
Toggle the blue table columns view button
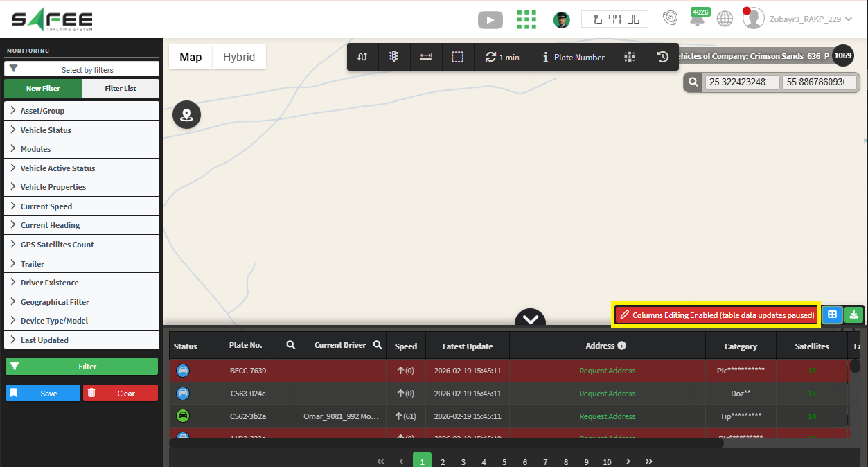coord(832,315)
